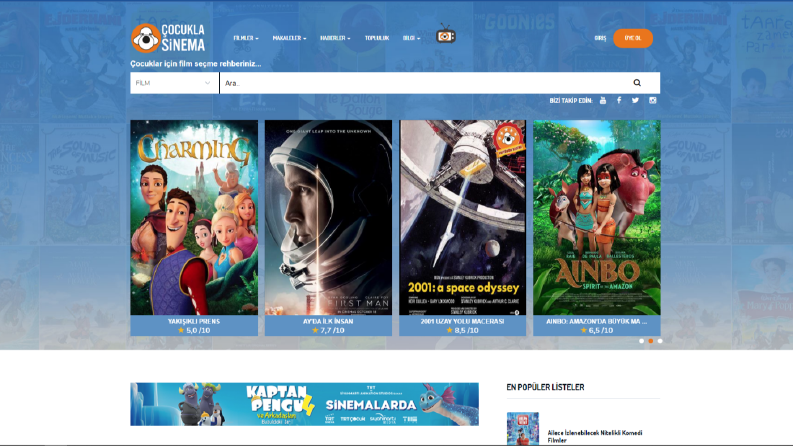Click the orange ÜYE OL button

coord(633,38)
